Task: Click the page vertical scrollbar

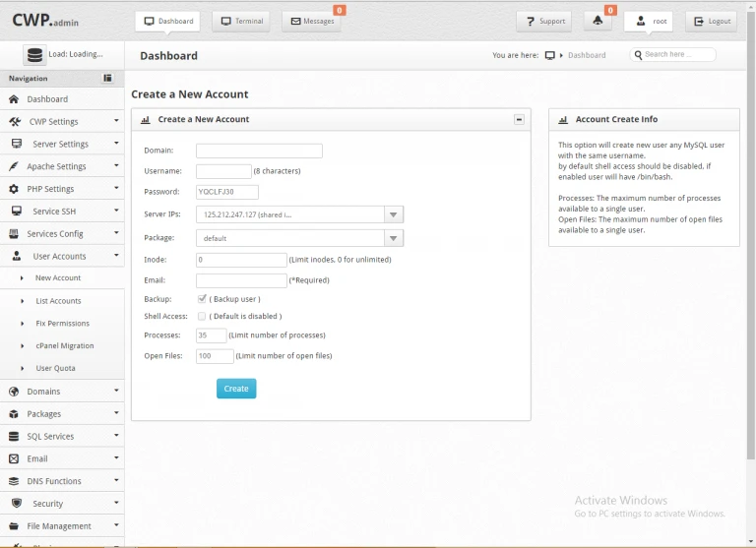Action: [x=751, y=236]
